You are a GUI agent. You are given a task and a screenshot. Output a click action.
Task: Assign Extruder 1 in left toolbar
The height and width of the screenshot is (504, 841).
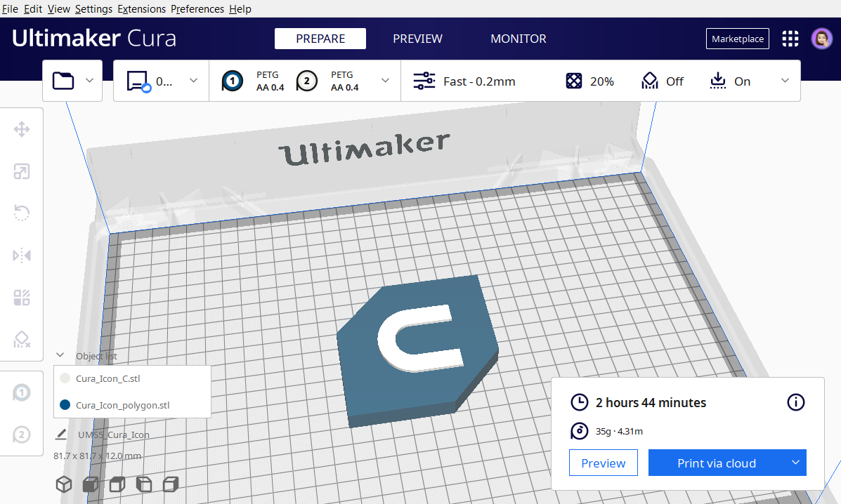pos(22,393)
